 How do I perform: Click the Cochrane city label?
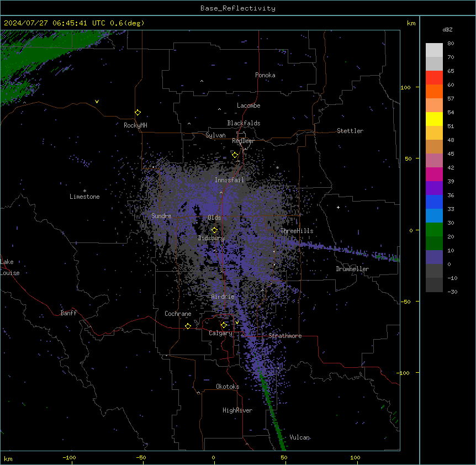point(178,314)
